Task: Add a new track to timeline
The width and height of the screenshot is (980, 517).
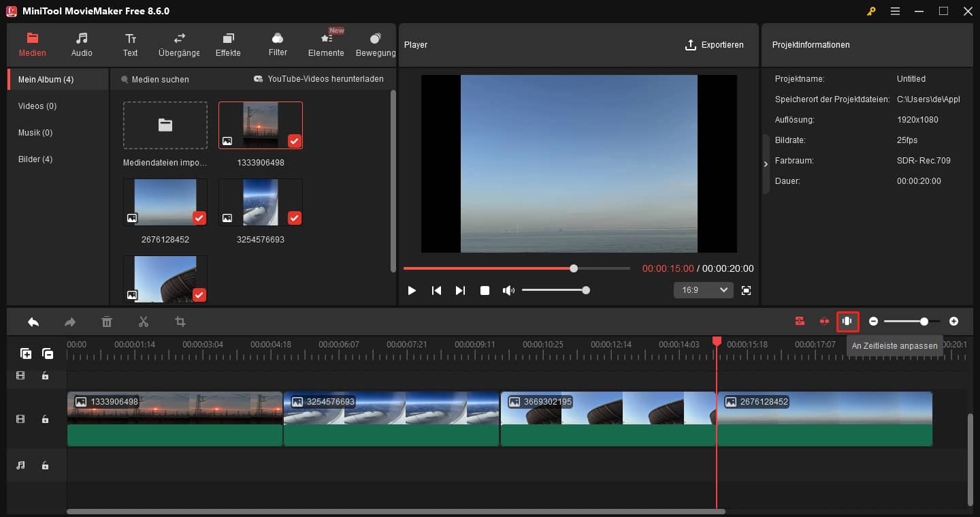Action: click(x=26, y=353)
